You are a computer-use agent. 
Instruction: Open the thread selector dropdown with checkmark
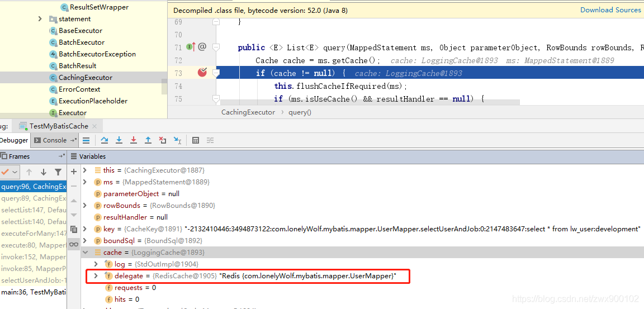pos(10,172)
